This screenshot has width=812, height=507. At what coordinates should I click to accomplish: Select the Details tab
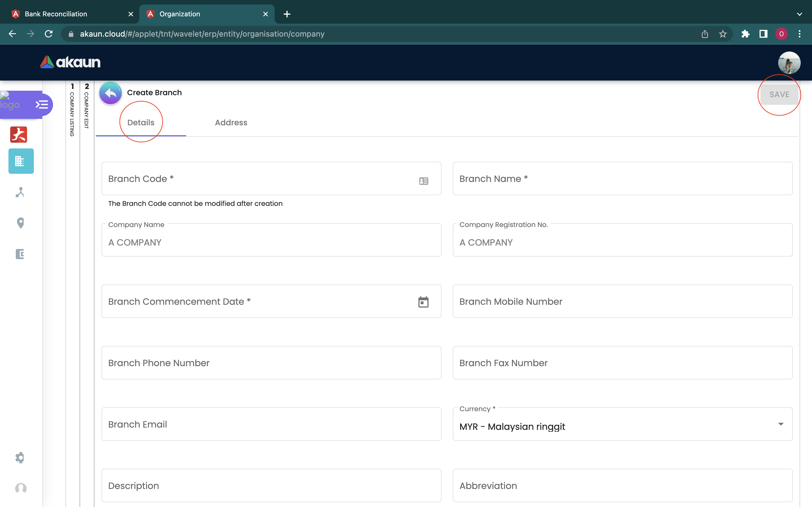(x=141, y=123)
